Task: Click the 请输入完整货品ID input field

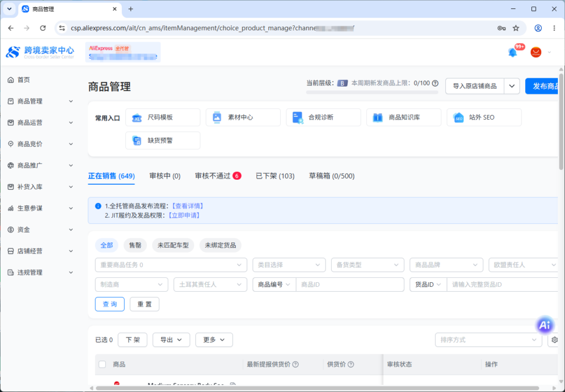Action: pos(503,284)
